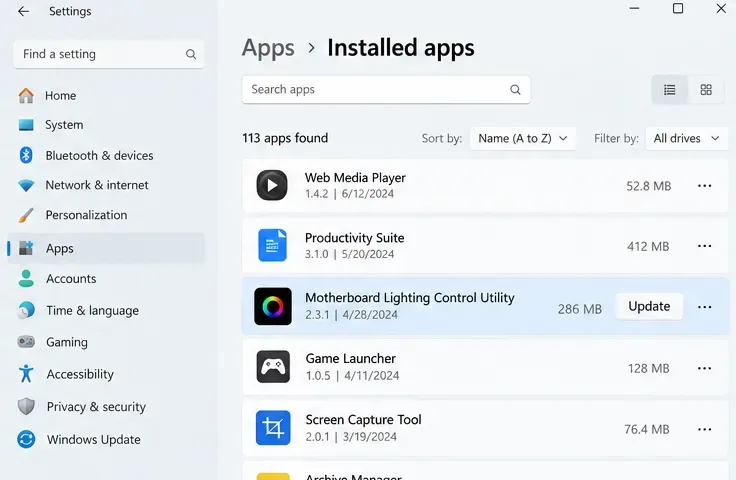This screenshot has width=736, height=480.
Task: Open Home settings page
Action: (x=107, y=95)
